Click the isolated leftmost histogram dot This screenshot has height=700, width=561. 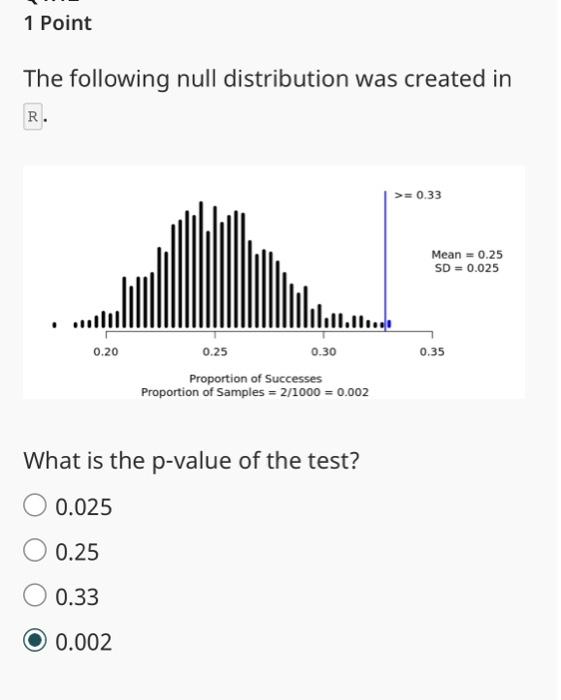[54, 325]
